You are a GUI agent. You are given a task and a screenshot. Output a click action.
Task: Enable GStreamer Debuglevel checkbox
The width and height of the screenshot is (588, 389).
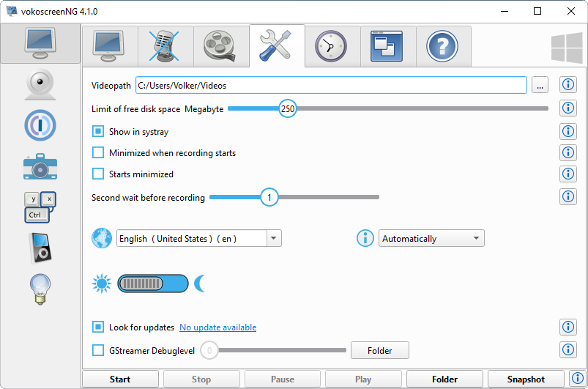point(98,350)
